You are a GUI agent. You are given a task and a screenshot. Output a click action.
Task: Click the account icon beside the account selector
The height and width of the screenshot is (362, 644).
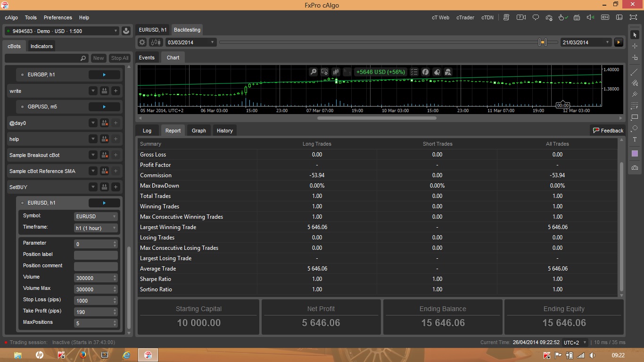pyautogui.click(x=126, y=31)
